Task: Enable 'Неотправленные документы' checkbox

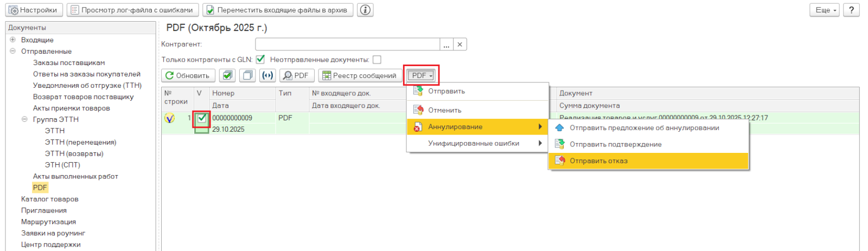Action: (377, 60)
